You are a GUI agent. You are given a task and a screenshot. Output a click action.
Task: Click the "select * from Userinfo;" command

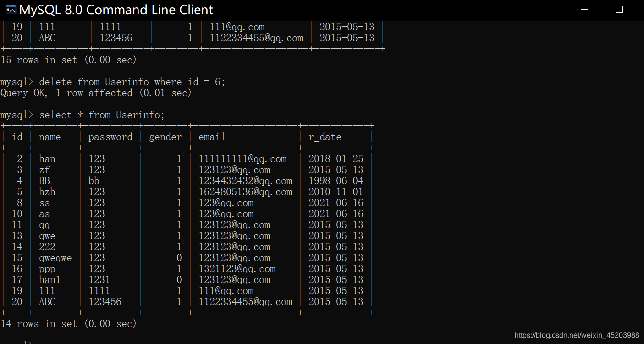click(102, 115)
